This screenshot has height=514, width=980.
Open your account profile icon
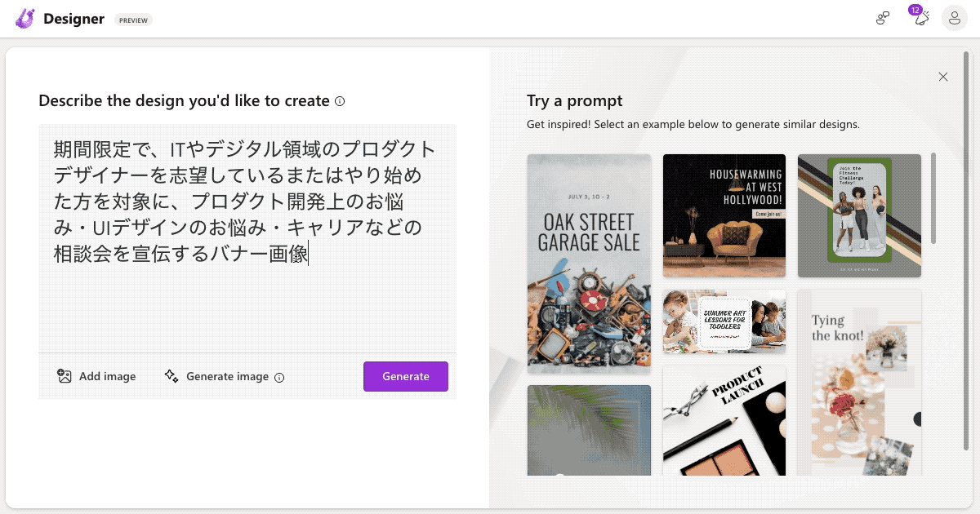(x=954, y=18)
